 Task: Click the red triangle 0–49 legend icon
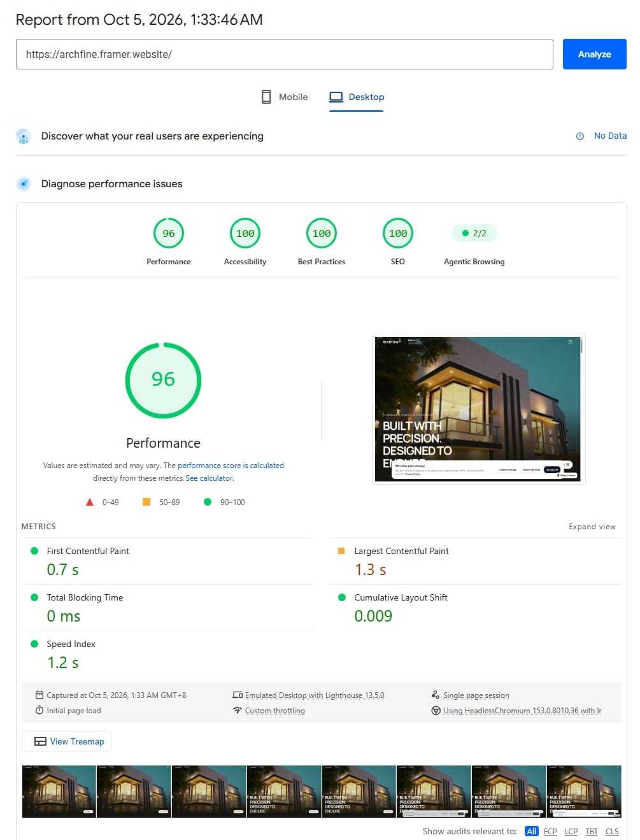[90, 502]
